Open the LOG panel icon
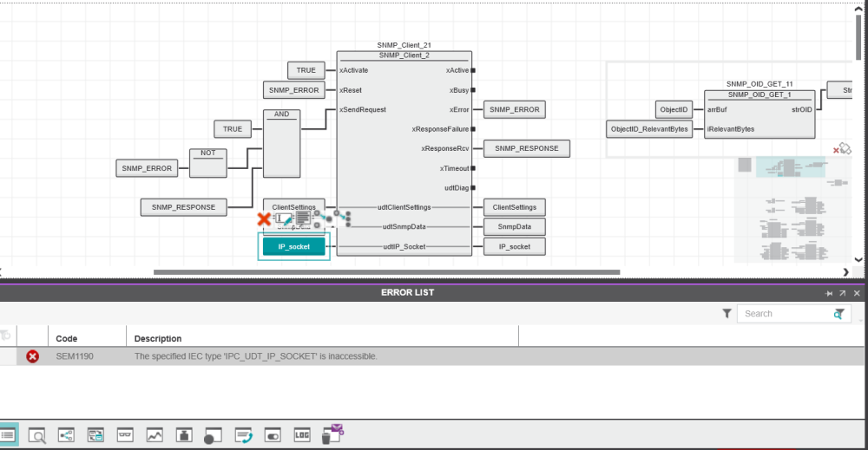868x450 pixels. click(302, 435)
